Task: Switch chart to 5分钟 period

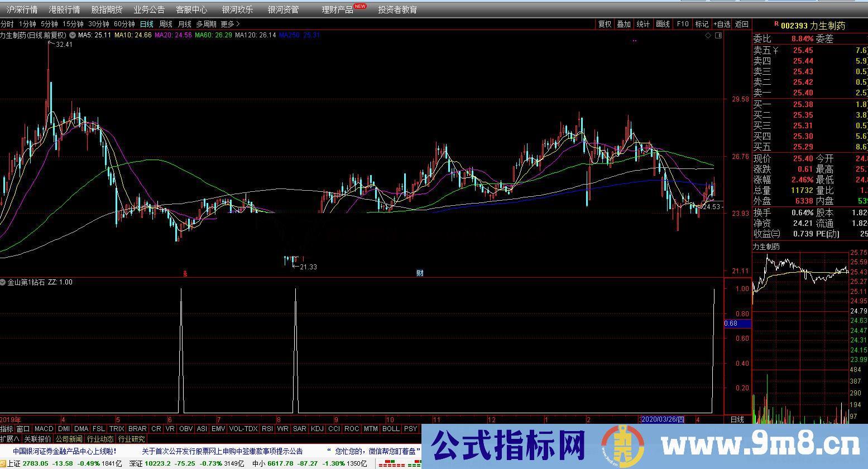Action: click(x=49, y=24)
